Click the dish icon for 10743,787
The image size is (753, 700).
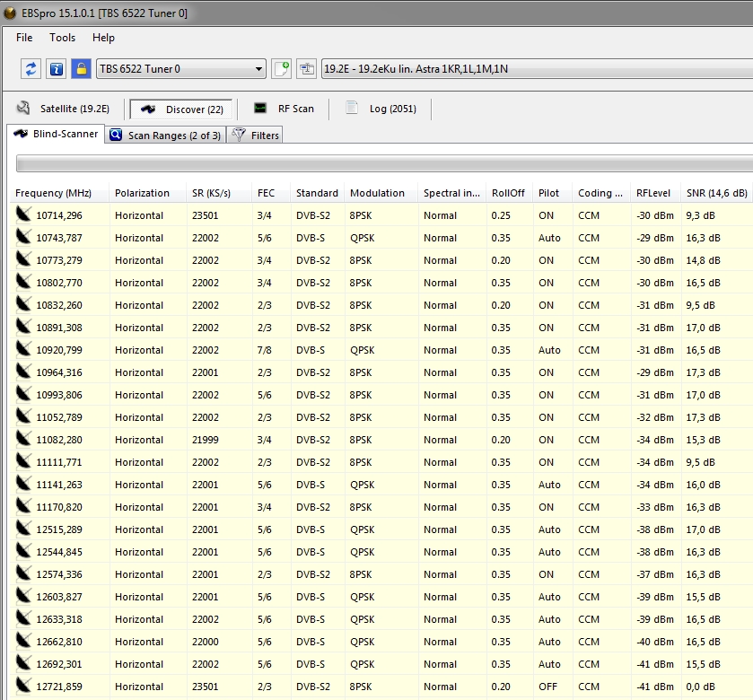click(x=23, y=237)
